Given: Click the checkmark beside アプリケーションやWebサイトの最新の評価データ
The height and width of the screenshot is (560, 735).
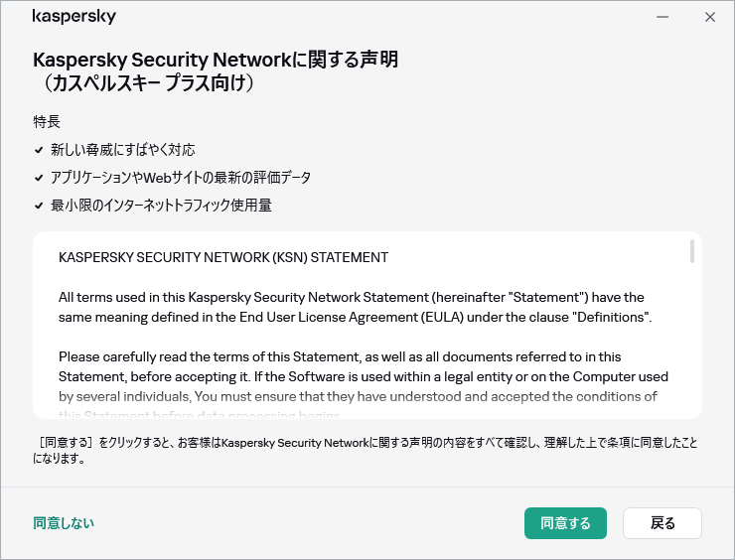Looking at the screenshot, I should (39, 178).
